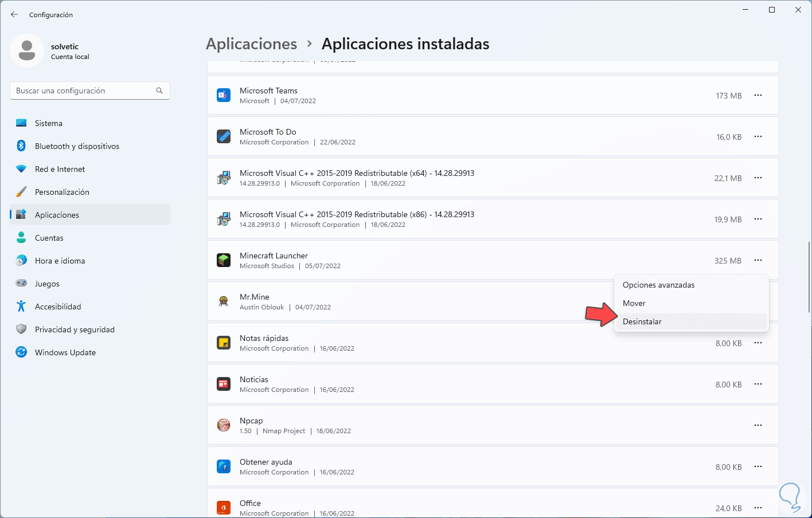Open more options for Obtener ayuda
The image size is (812, 518).
(758, 466)
